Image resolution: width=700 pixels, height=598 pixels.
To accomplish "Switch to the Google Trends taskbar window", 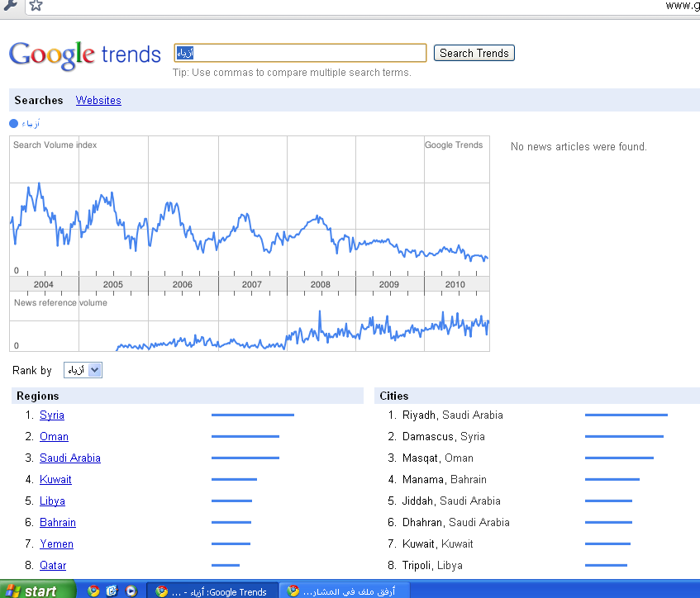I will (211, 591).
